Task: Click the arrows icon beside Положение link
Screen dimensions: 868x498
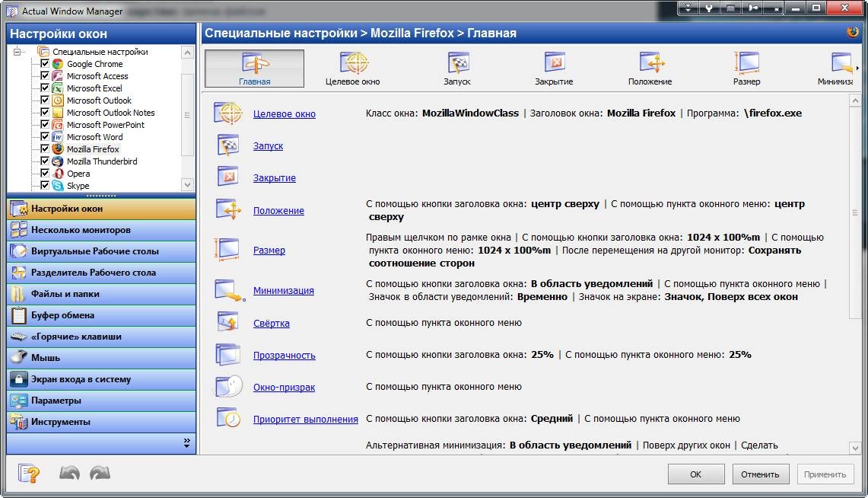Action: coord(229,209)
